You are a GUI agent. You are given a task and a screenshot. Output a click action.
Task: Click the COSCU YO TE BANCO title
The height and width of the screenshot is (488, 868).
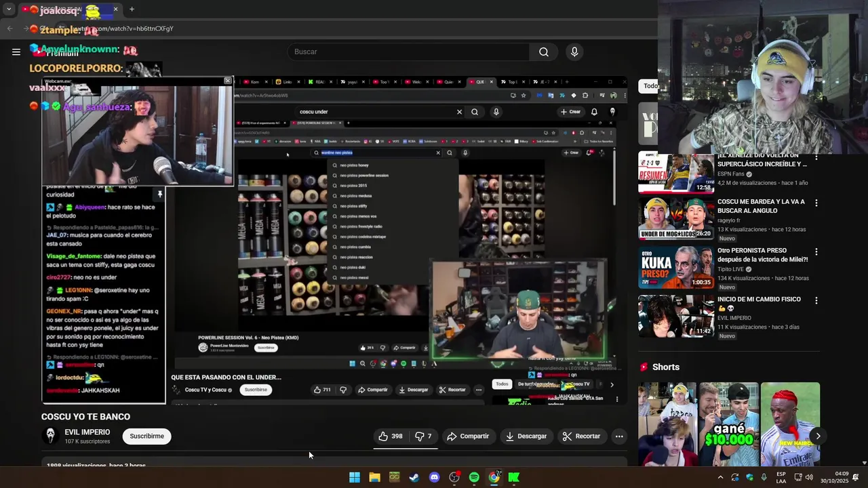(x=85, y=417)
